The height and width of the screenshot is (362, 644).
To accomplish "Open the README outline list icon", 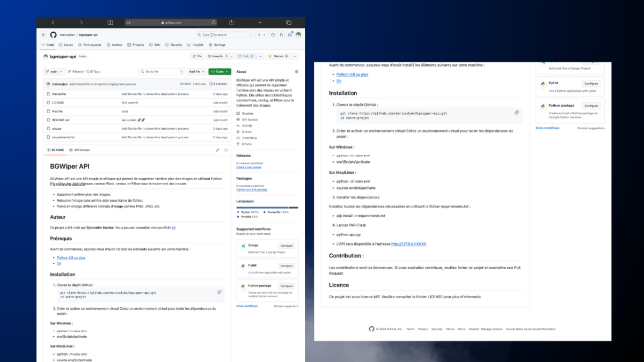I will (225, 150).
